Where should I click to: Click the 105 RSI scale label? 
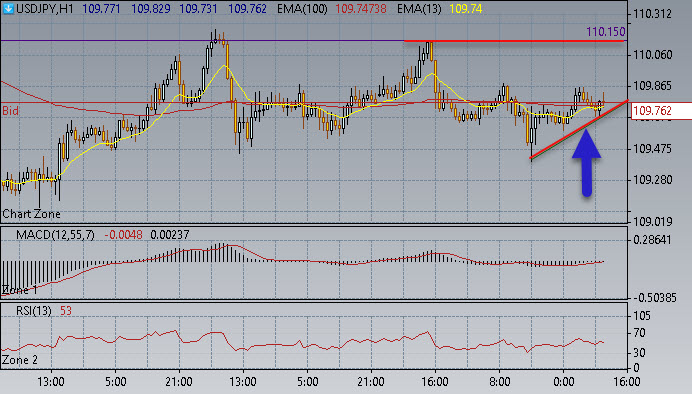[x=642, y=315]
